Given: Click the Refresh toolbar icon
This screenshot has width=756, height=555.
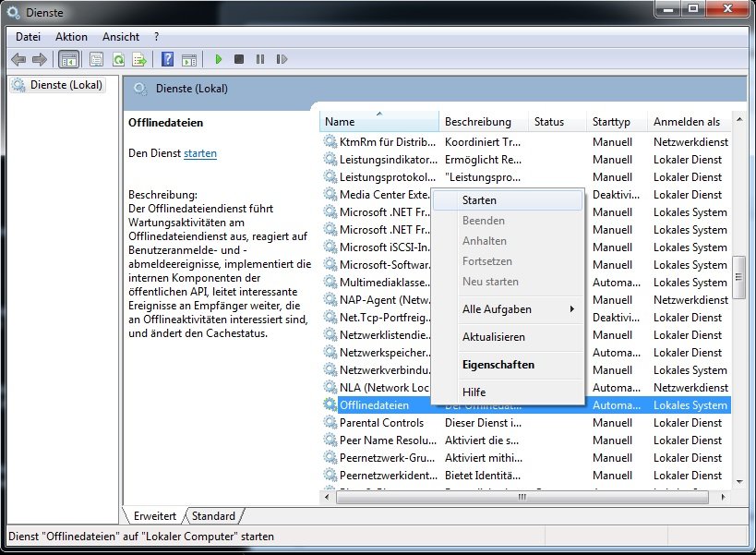Looking at the screenshot, I should (118, 59).
